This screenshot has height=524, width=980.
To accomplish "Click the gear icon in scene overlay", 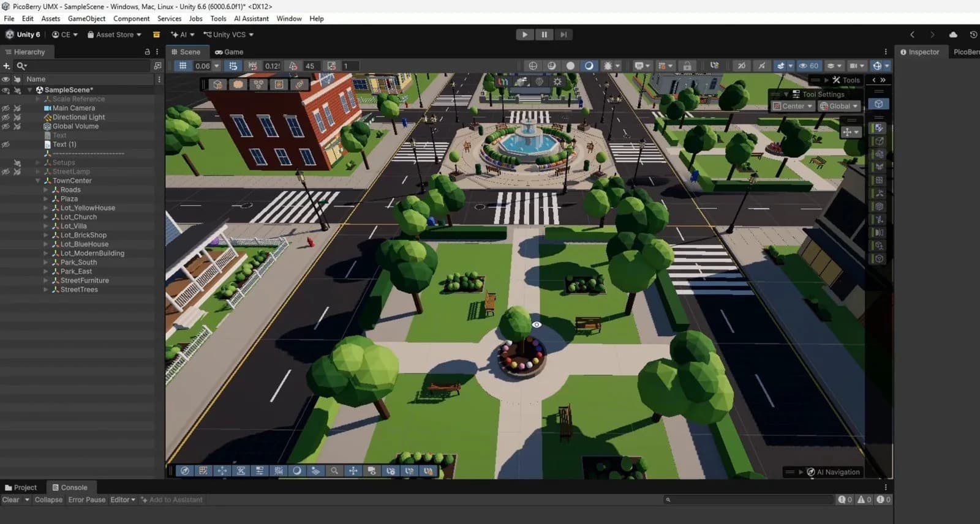I will [x=557, y=81].
